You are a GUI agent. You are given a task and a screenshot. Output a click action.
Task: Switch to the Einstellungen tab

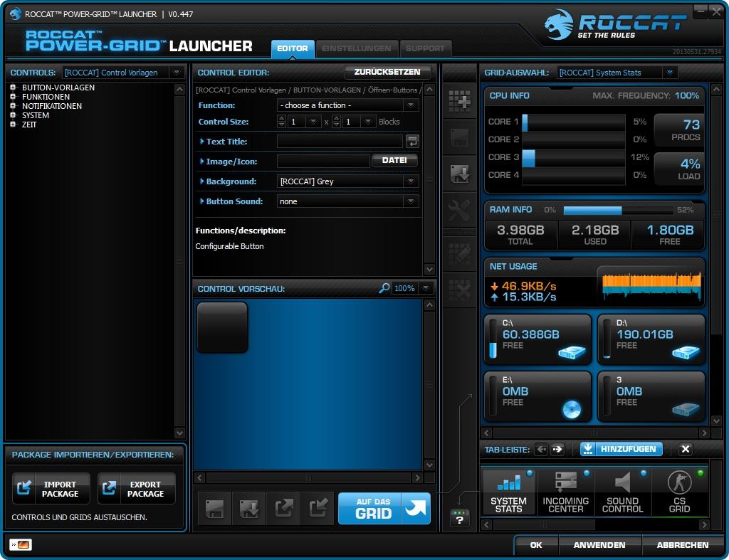tap(356, 48)
